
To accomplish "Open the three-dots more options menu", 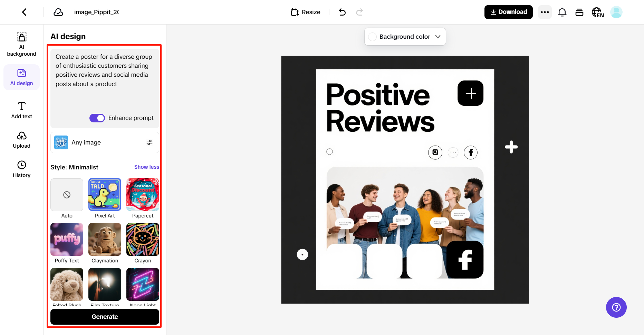I will (x=545, y=12).
